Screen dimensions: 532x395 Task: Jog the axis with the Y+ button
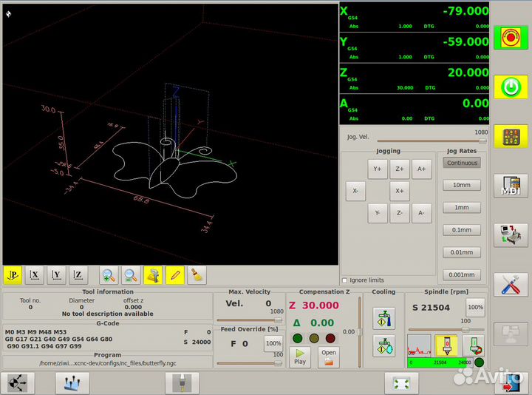pos(377,169)
